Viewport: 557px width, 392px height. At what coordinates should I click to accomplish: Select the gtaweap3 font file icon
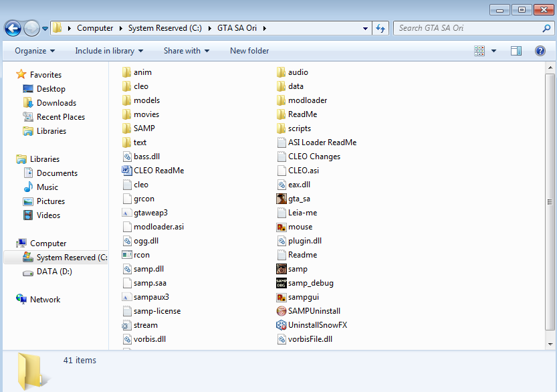(x=127, y=213)
